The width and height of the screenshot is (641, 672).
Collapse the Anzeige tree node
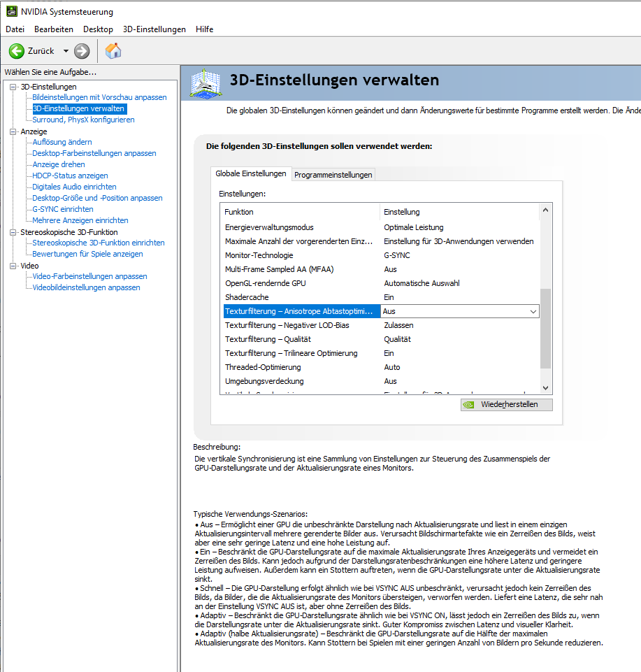coord(13,131)
